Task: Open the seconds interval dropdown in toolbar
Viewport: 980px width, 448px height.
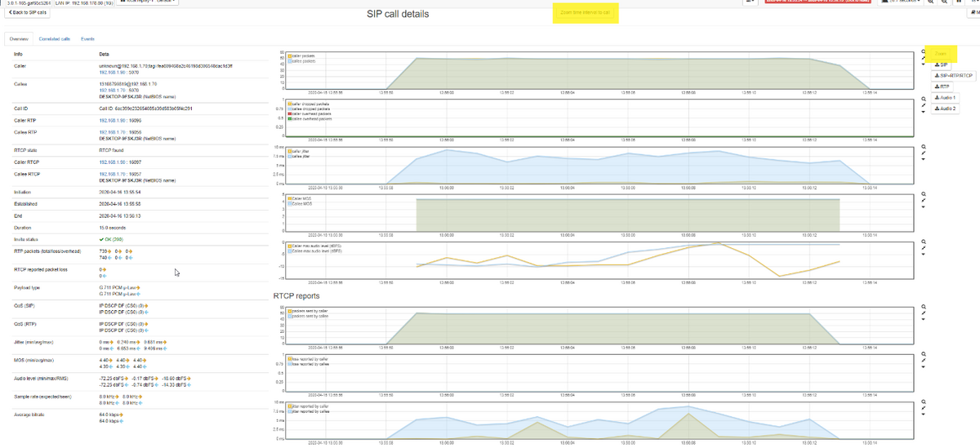Action: pyautogui.click(x=902, y=2)
